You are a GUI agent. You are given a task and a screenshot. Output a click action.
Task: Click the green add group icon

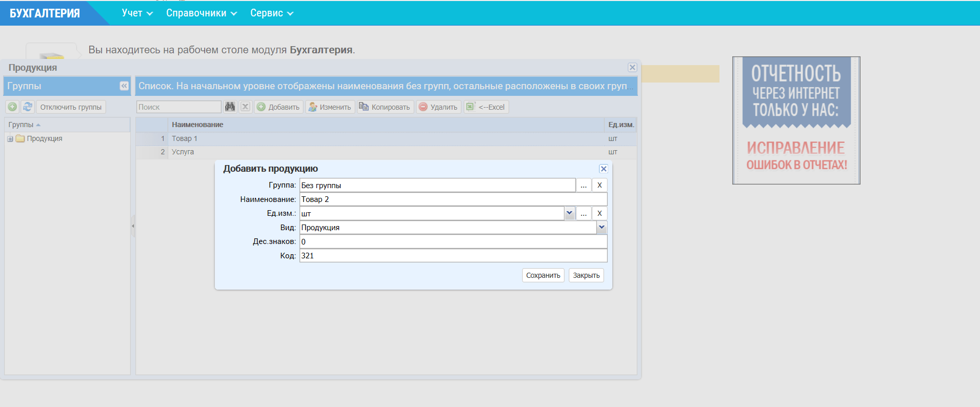pos(12,107)
